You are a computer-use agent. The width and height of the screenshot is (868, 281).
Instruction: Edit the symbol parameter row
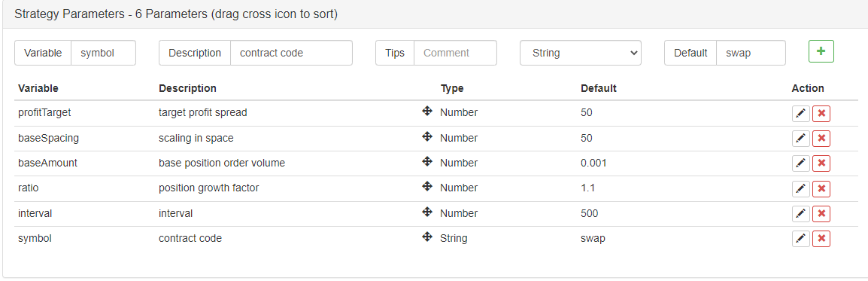(800, 239)
